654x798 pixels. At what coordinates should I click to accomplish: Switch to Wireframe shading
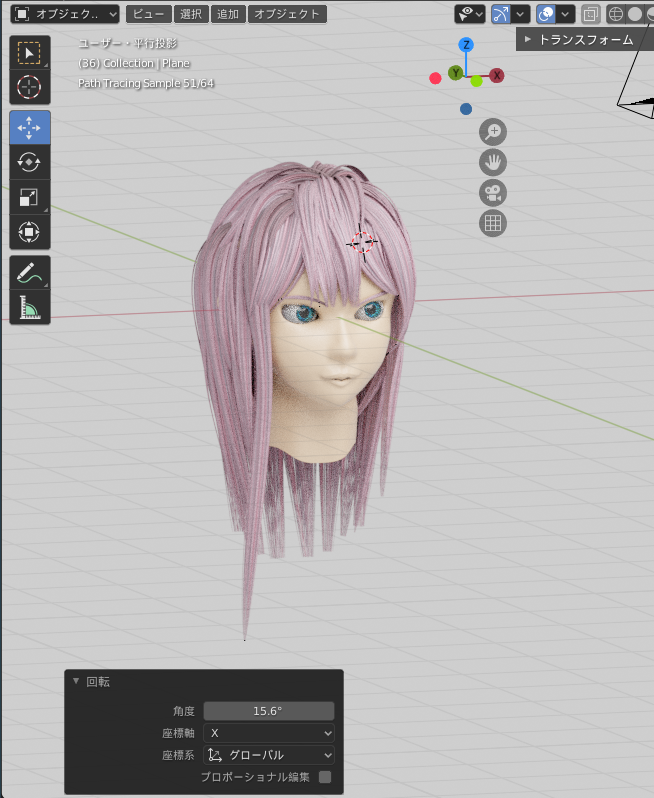[616, 14]
